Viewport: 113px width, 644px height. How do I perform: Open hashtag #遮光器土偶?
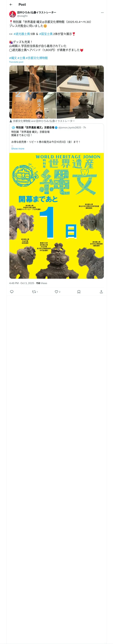point(22,34)
